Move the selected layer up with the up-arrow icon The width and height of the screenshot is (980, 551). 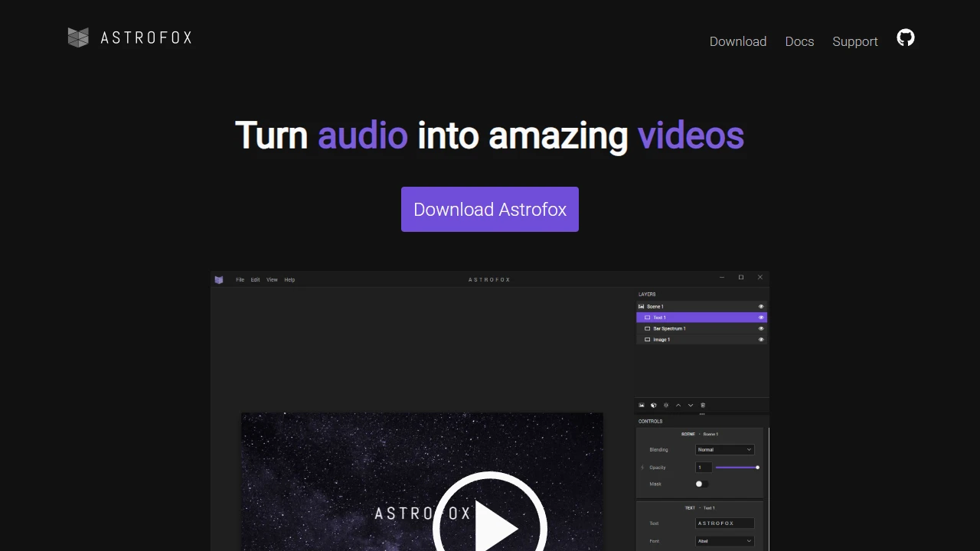678,405
